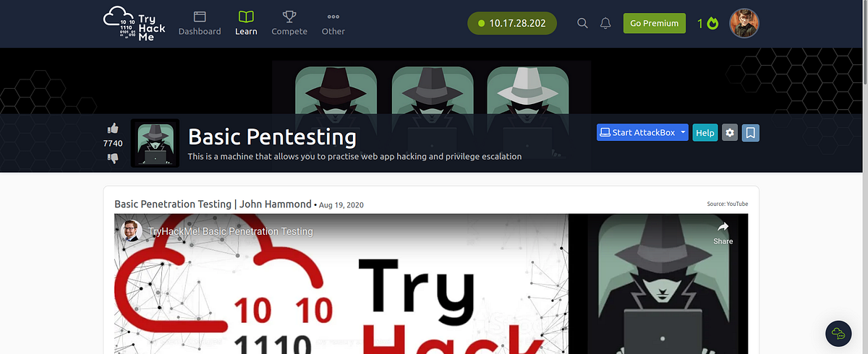Screen dimensions: 868x354
Task: View the streak flame counter
Action: coord(708,23)
